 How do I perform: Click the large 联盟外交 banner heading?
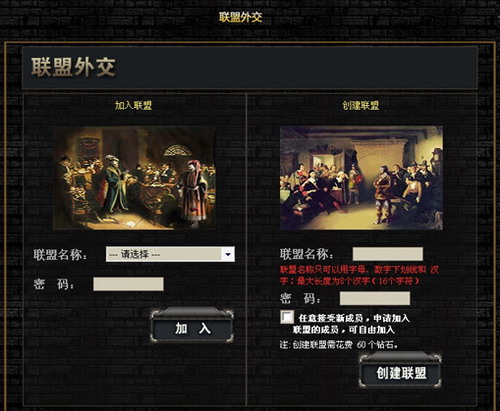[x=73, y=67]
